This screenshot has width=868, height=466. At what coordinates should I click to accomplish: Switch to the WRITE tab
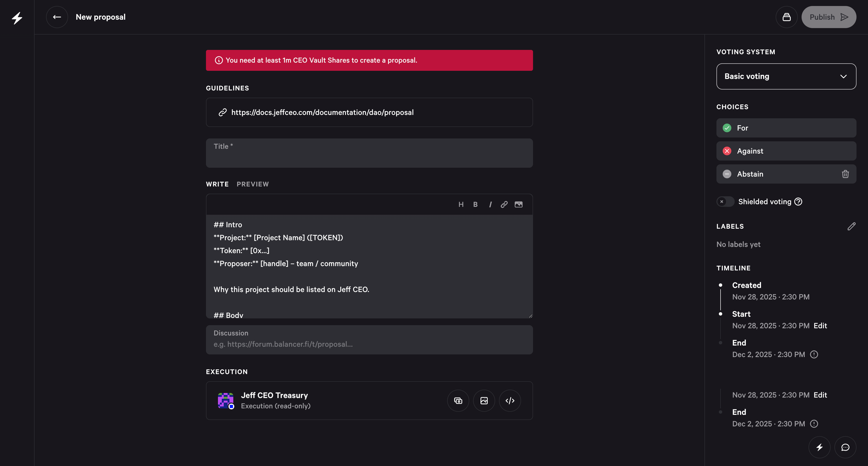(x=217, y=184)
